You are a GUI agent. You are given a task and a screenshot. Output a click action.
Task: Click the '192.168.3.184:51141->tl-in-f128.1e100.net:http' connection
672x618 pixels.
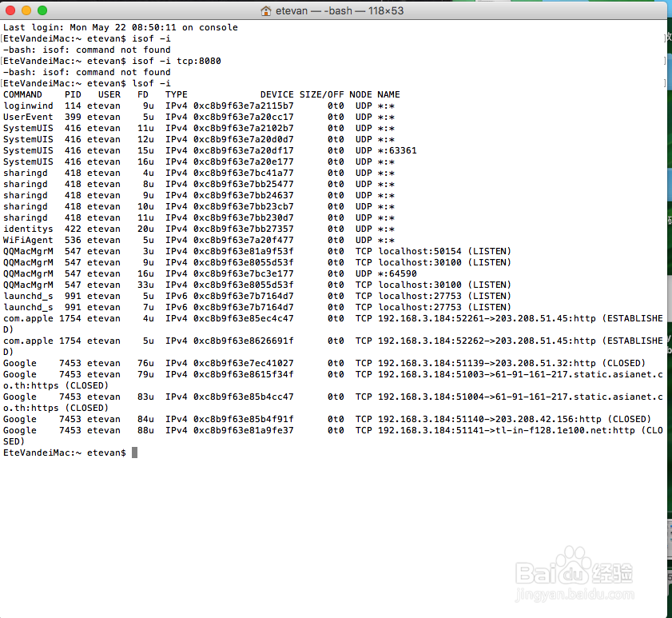tap(507, 430)
